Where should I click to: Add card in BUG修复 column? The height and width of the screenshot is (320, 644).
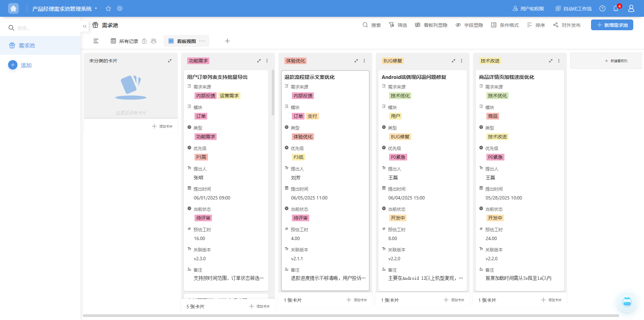point(454,300)
